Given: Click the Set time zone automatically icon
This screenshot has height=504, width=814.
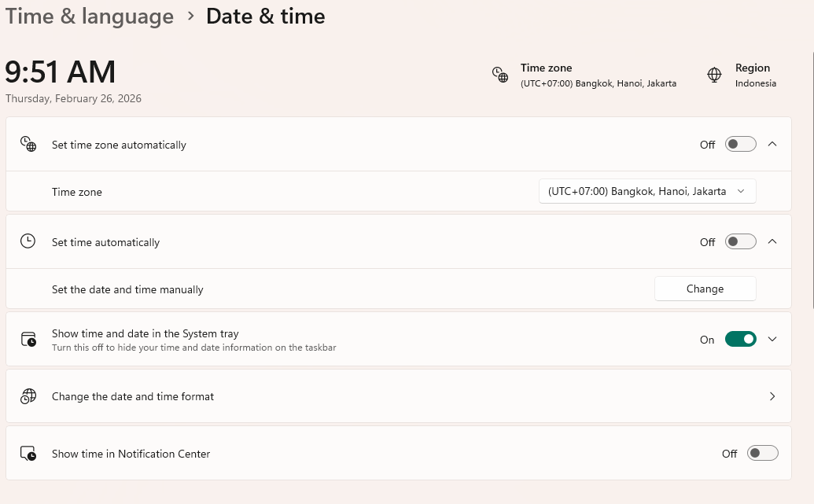Looking at the screenshot, I should pyautogui.click(x=28, y=145).
